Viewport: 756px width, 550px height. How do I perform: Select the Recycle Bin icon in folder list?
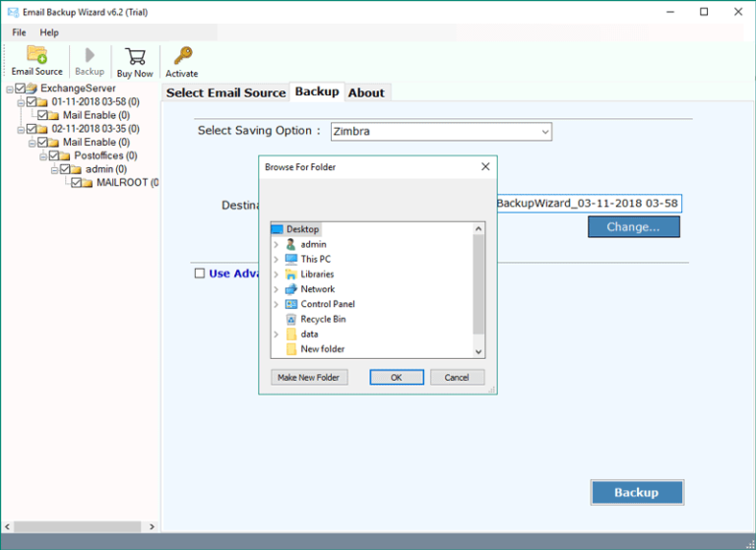click(x=290, y=319)
